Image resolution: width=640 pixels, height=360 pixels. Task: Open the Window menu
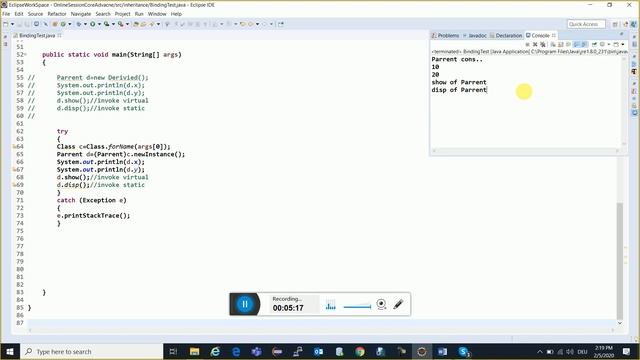point(157,14)
